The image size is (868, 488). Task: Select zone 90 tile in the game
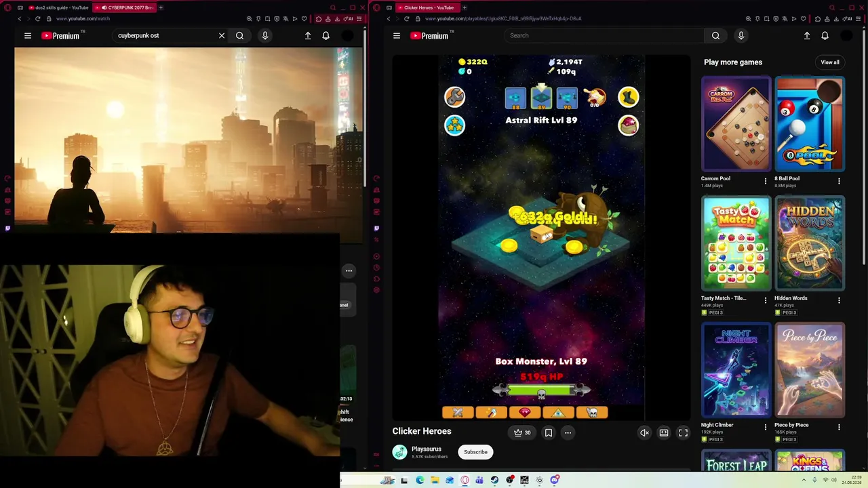tap(567, 98)
